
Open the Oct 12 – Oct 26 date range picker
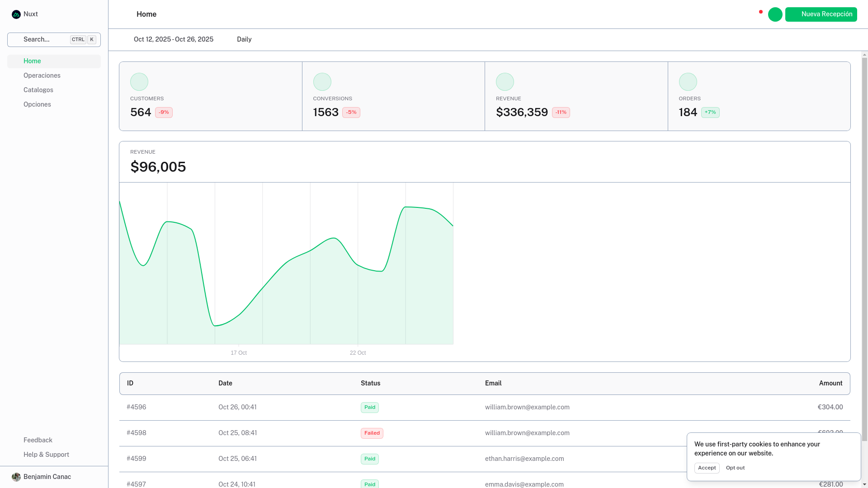click(173, 39)
